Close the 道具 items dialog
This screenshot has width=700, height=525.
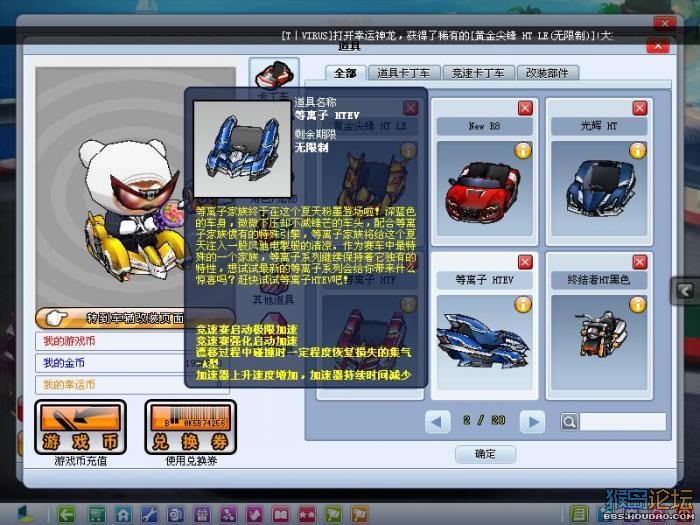point(658,45)
